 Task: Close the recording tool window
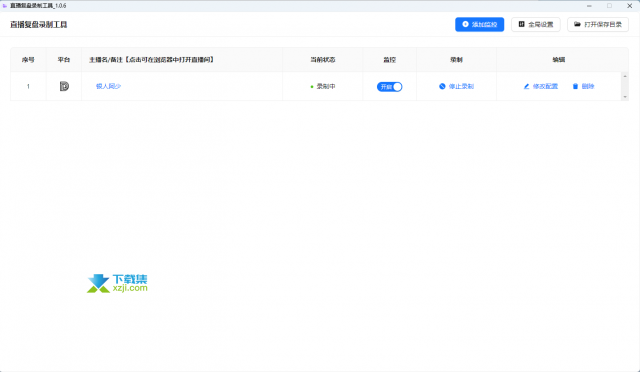629,6
